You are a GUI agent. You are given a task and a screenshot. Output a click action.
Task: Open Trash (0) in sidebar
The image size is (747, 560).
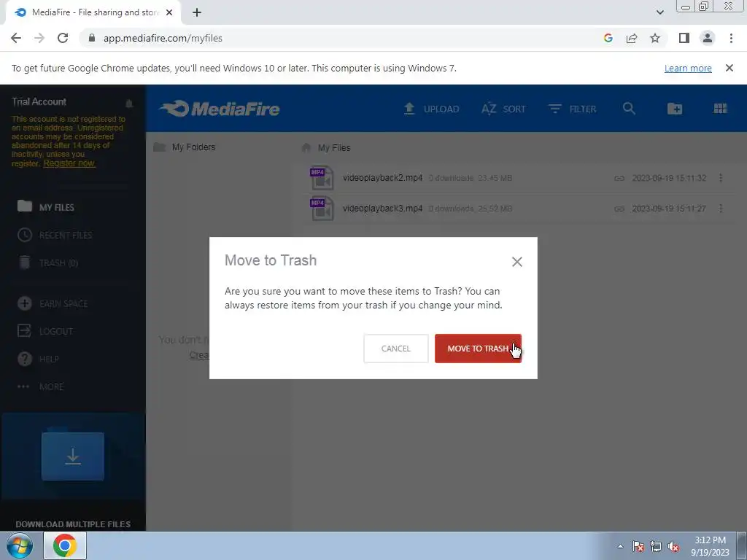[47, 262]
